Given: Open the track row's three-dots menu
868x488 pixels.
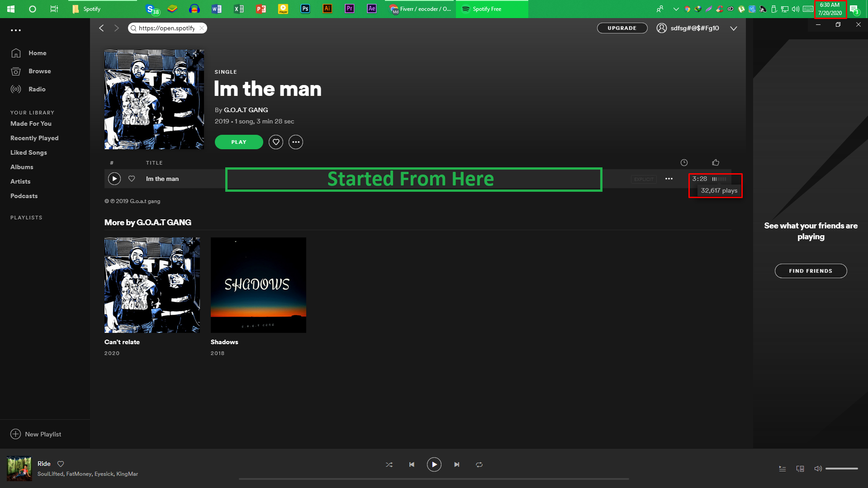Looking at the screenshot, I should point(669,179).
